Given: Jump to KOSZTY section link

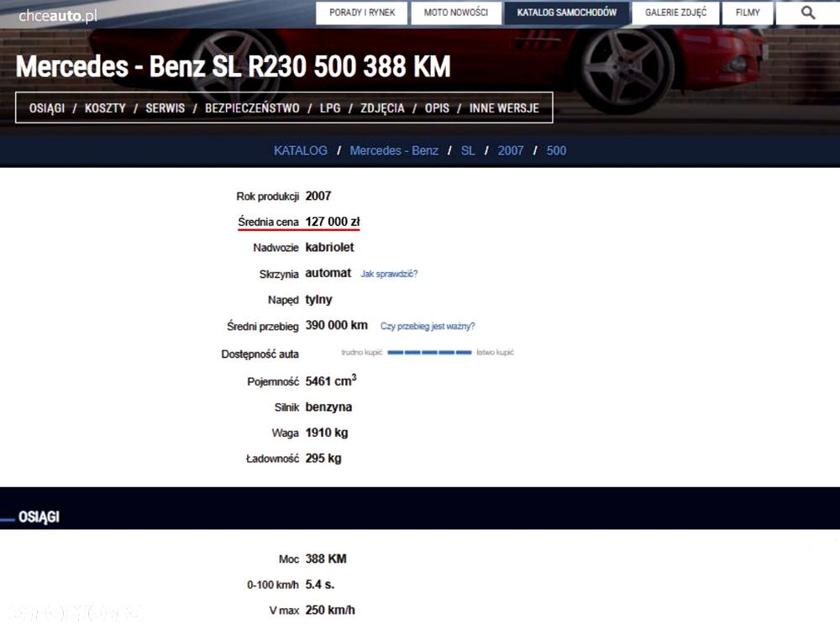Looking at the screenshot, I should pyautogui.click(x=105, y=108).
